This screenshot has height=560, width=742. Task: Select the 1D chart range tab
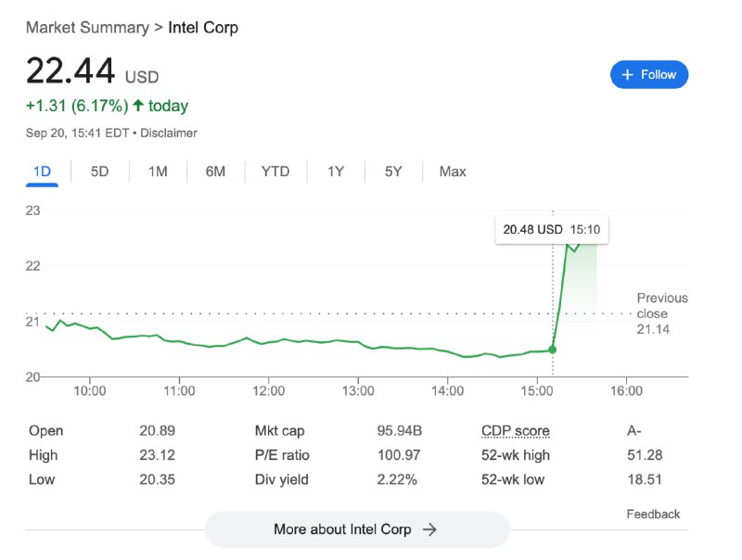pos(42,171)
